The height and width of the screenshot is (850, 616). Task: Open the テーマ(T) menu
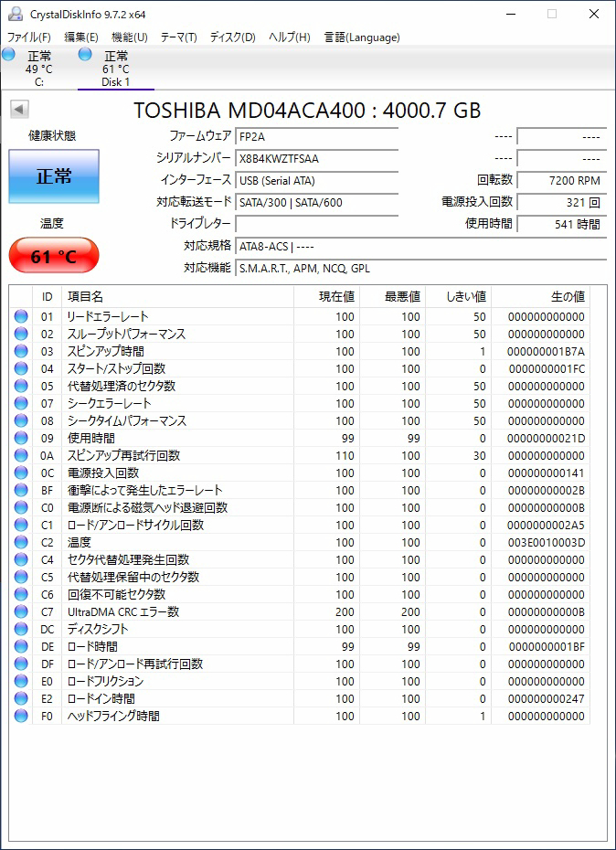click(x=179, y=37)
